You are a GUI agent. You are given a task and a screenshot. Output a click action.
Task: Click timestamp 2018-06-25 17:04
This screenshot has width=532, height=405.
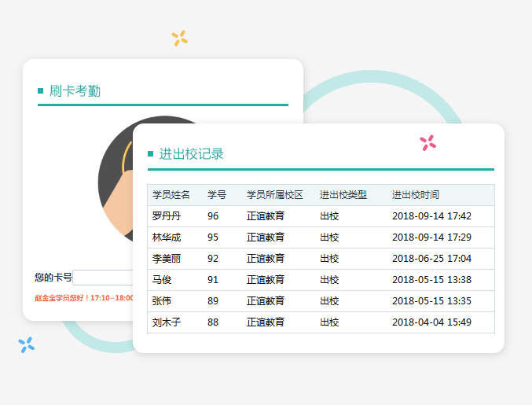coord(431,259)
